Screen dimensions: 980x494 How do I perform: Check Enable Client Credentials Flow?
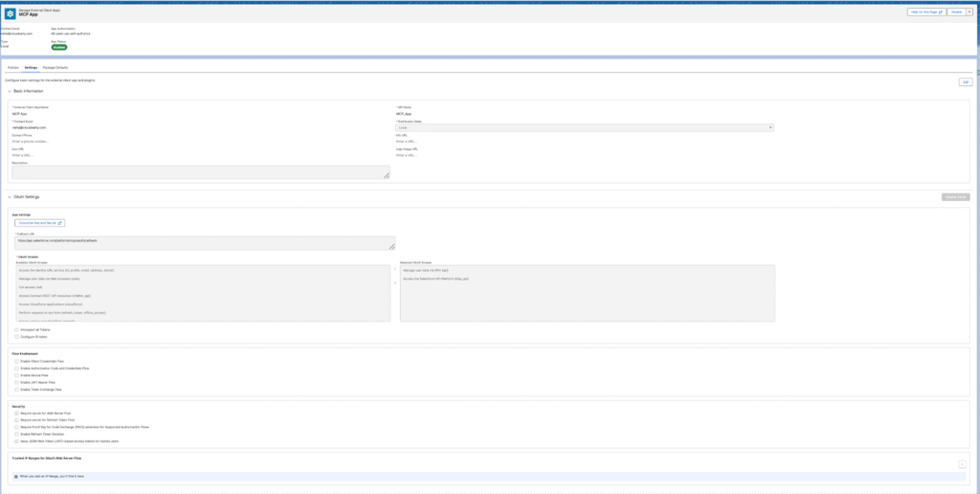click(16, 361)
